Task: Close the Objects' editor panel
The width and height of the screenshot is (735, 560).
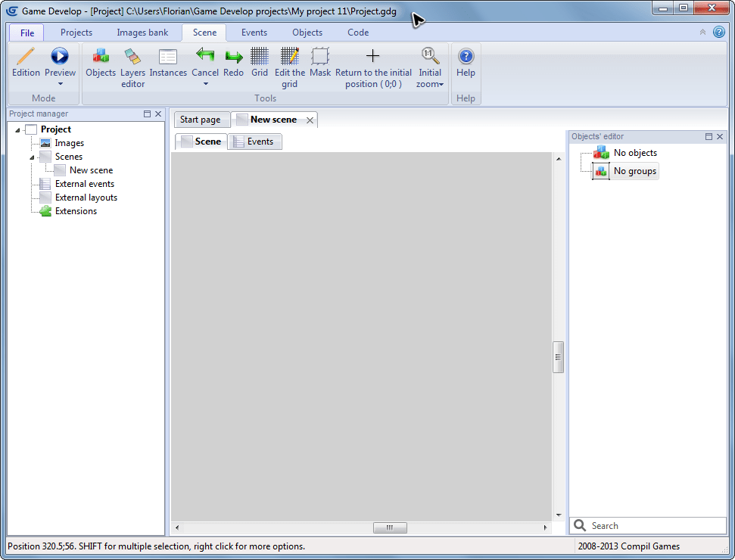Action: 720,136
